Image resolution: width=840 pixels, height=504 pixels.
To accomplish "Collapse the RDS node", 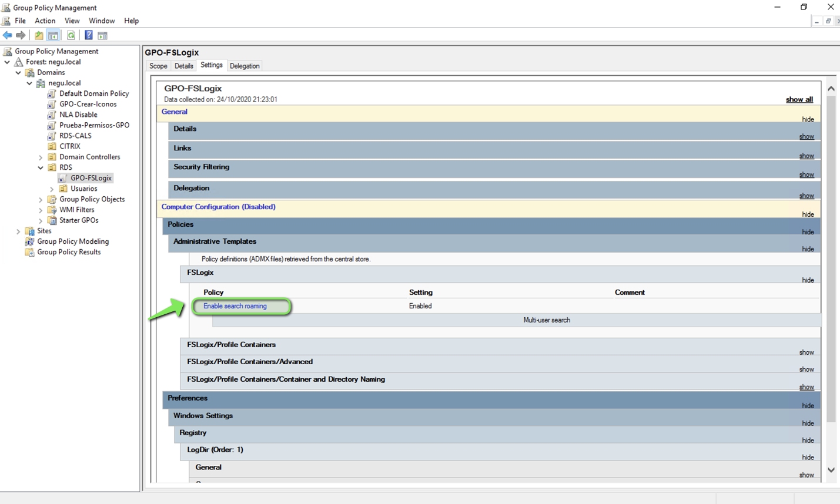I will tap(40, 167).
